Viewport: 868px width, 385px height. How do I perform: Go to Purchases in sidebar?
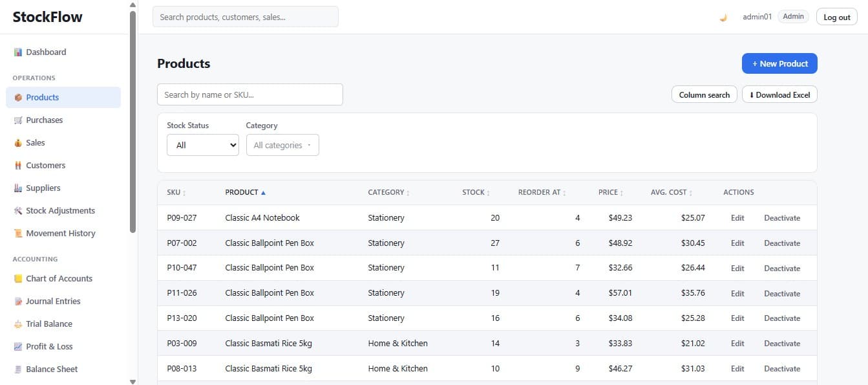click(63, 120)
